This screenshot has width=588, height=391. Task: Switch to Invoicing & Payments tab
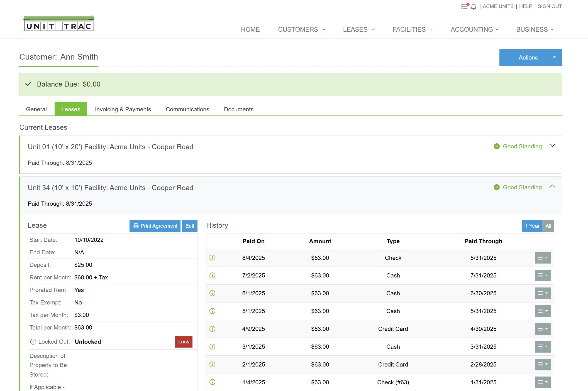123,109
